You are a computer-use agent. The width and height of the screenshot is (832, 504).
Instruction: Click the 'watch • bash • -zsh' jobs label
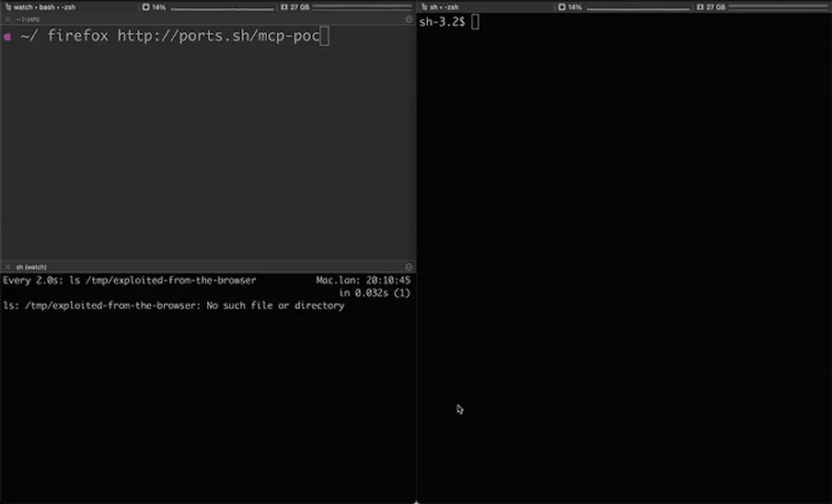(45, 7)
